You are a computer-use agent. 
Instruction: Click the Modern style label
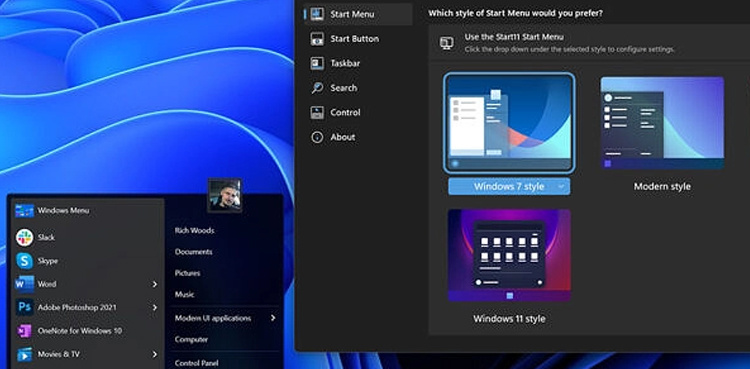pos(662,187)
